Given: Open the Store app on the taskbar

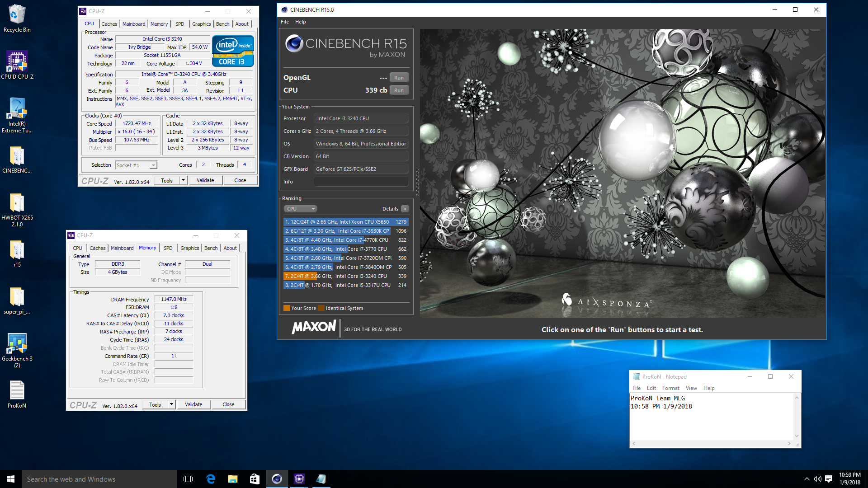Looking at the screenshot, I should [255, 479].
